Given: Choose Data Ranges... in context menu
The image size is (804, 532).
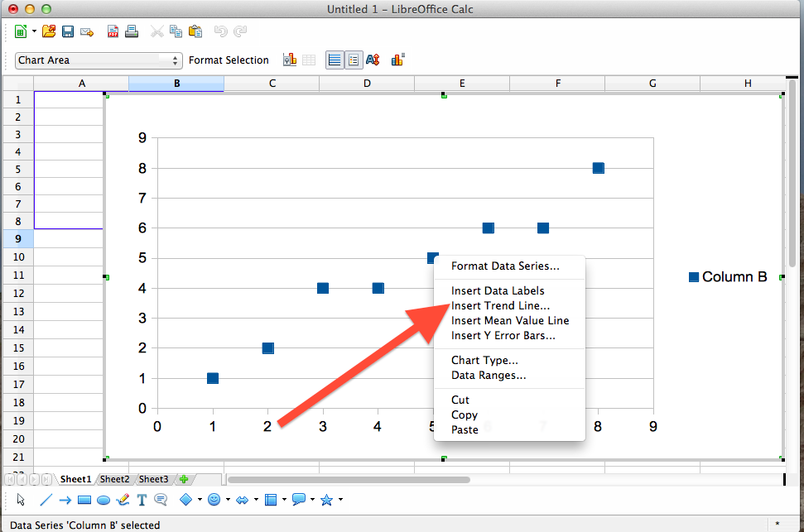Looking at the screenshot, I should tap(489, 375).
